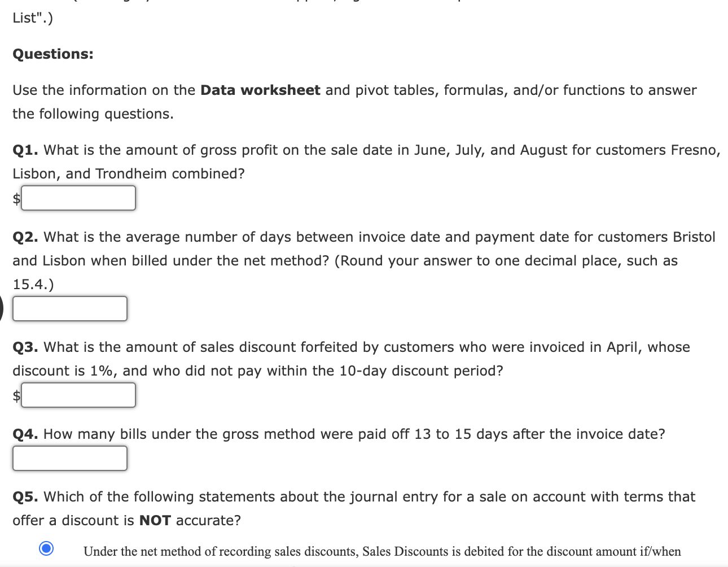Click the Q4 question heading
This screenshot has height=567, width=728.
click(x=25, y=434)
